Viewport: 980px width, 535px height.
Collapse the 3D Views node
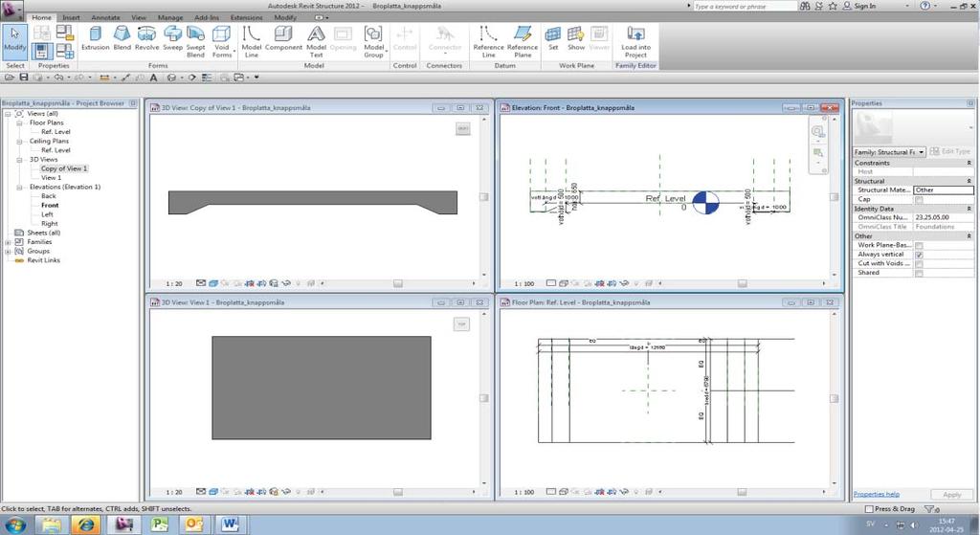click(x=19, y=160)
